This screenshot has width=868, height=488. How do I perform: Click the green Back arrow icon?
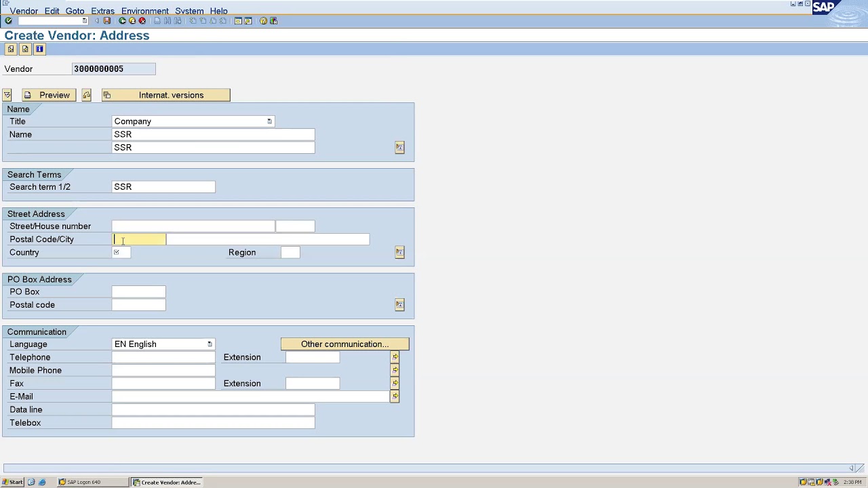tap(122, 21)
